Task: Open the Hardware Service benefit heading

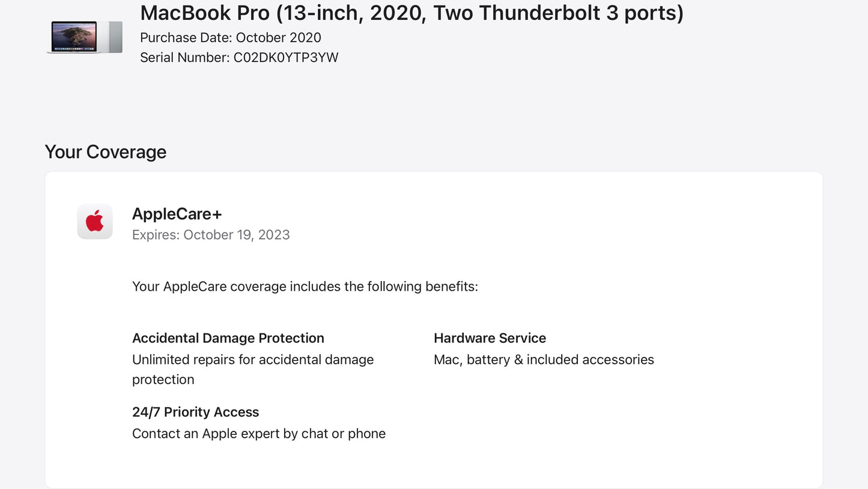Action: click(490, 338)
